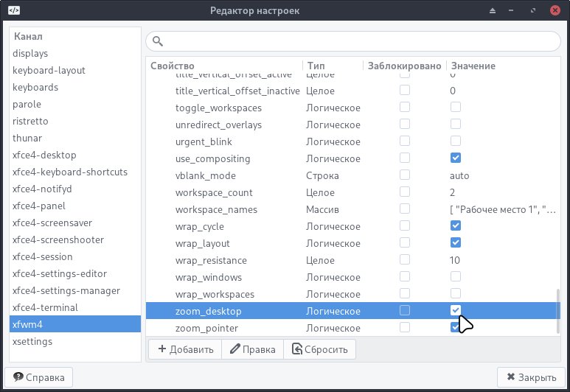Tick the locked checkbox for workspace_count
The image size is (570, 392).
[404, 192]
